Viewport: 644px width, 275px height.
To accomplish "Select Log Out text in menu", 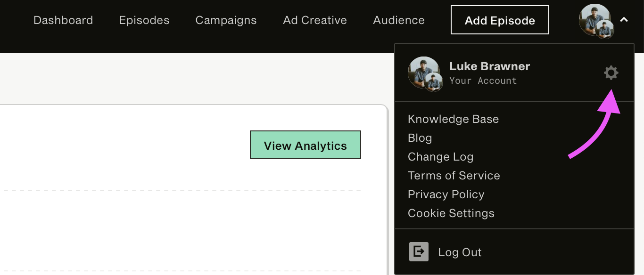I will (460, 252).
